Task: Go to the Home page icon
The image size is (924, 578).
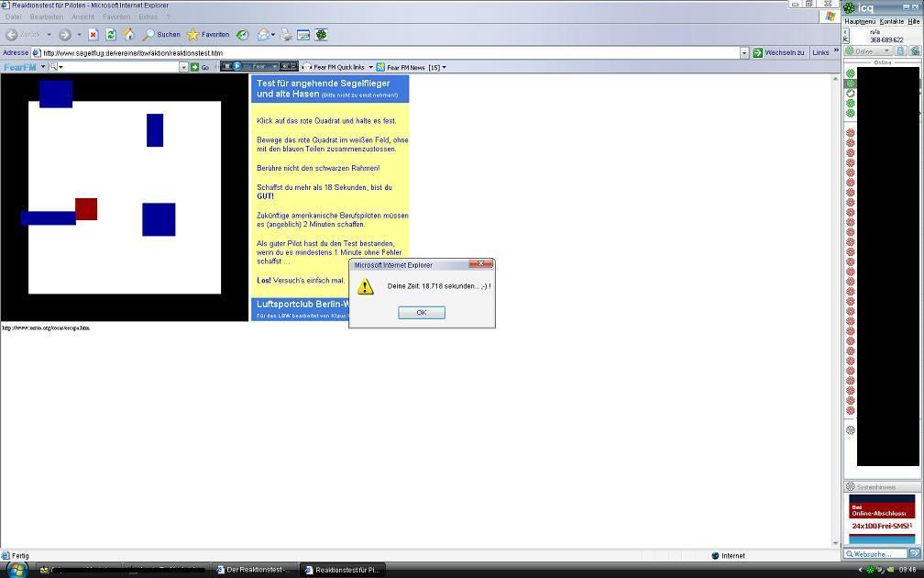Action: click(128, 35)
